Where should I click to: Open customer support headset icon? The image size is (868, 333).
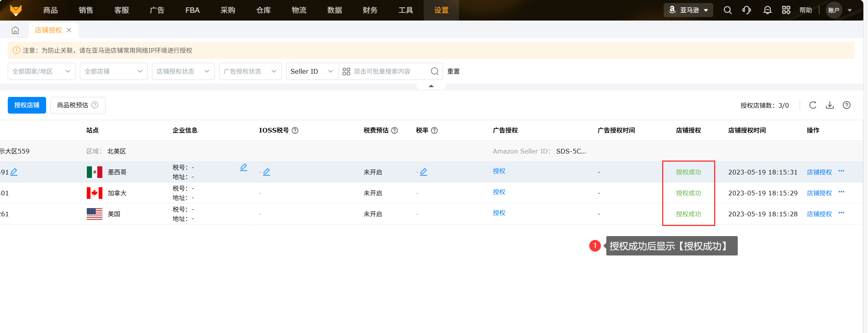click(x=746, y=10)
